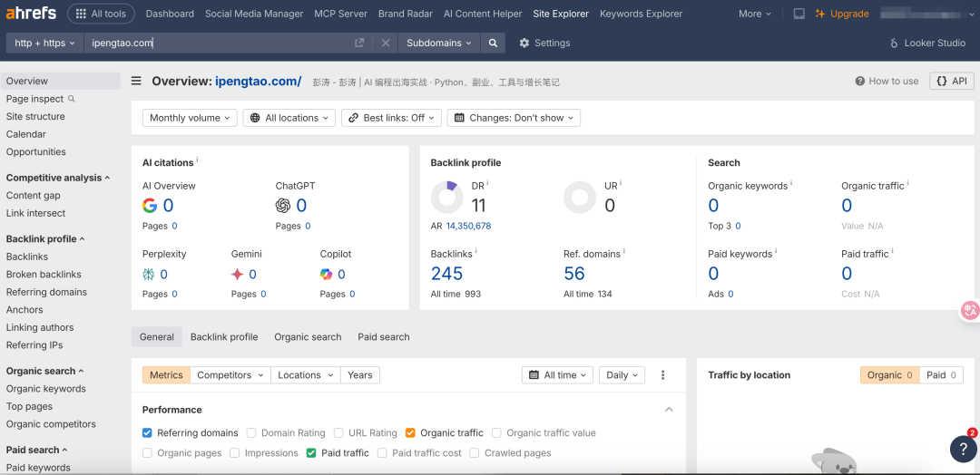Viewport: 980px width, 475px height.
Task: Click the Ahrefs logo
Action: coord(32,14)
